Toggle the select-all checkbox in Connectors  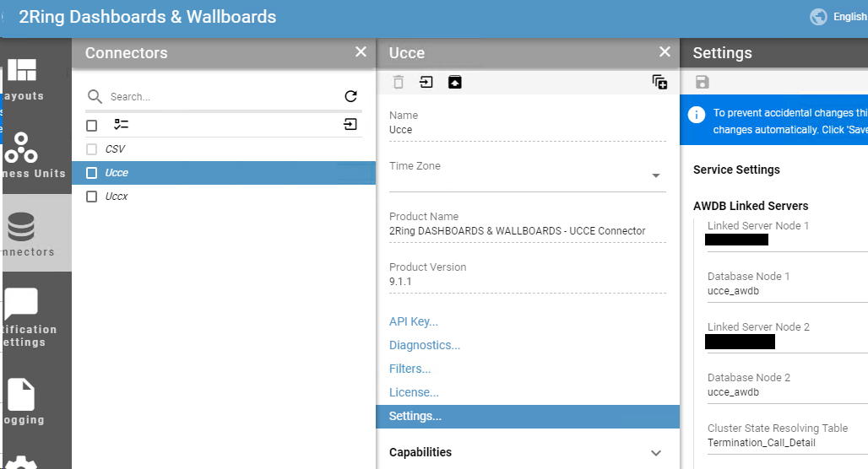[92, 126]
